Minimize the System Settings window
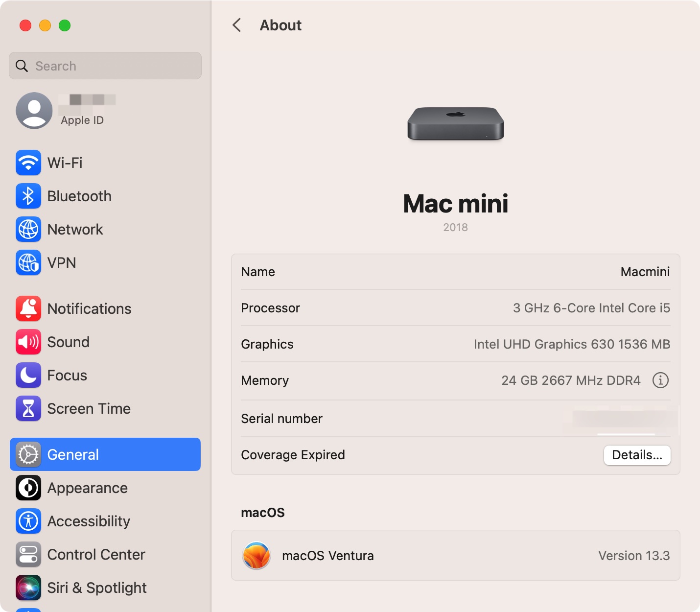Screen dimensions: 700x612 [45, 25]
